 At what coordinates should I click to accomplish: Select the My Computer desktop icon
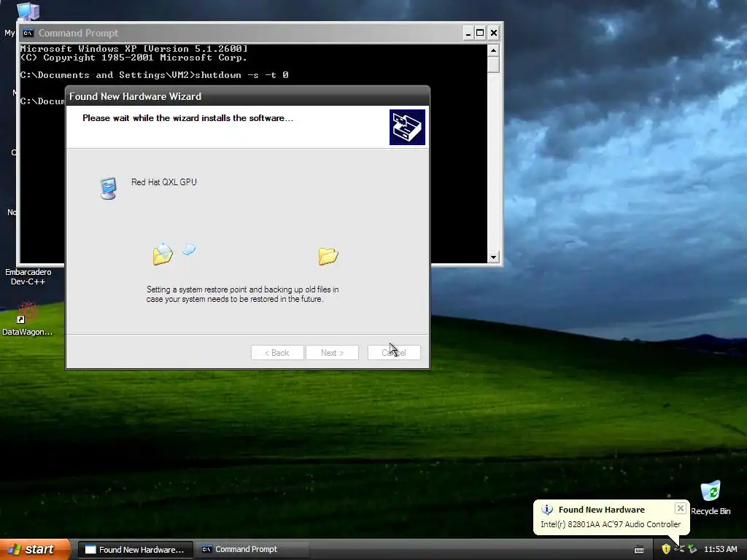(28, 12)
